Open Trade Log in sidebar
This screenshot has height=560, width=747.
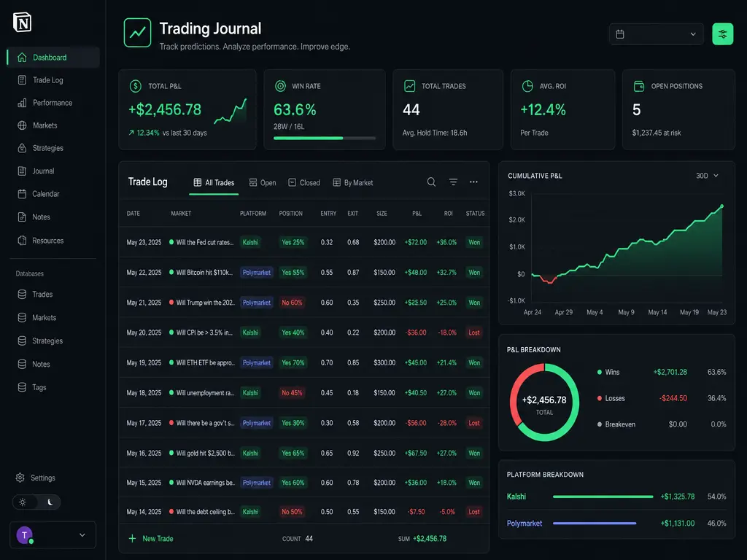47,80
